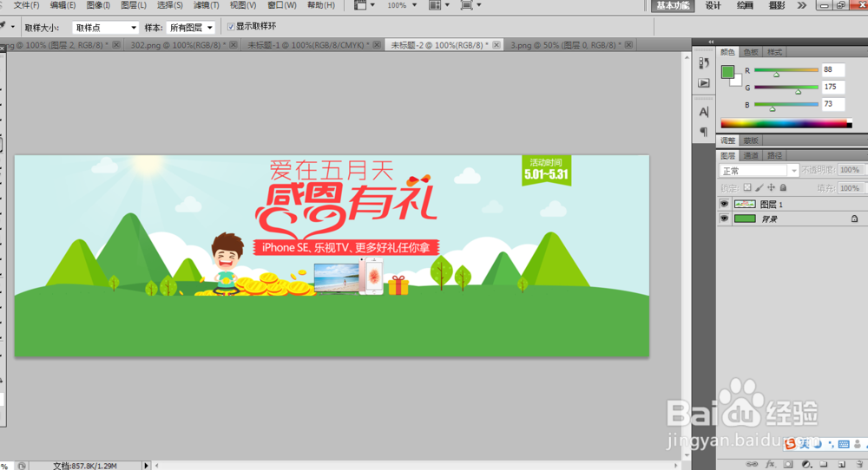Click the collapse panels double-arrow icon
The width and height of the screenshot is (868, 470).
711,42
